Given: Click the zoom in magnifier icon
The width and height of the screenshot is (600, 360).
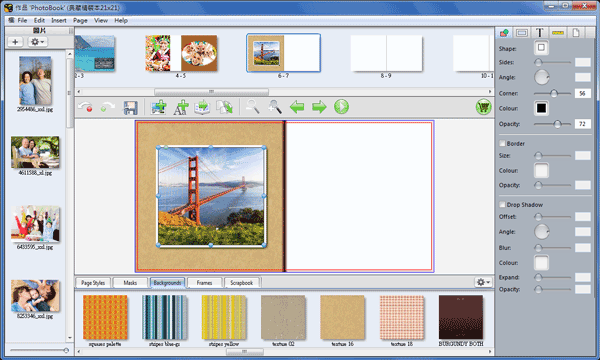Looking at the screenshot, I should click(x=275, y=107).
